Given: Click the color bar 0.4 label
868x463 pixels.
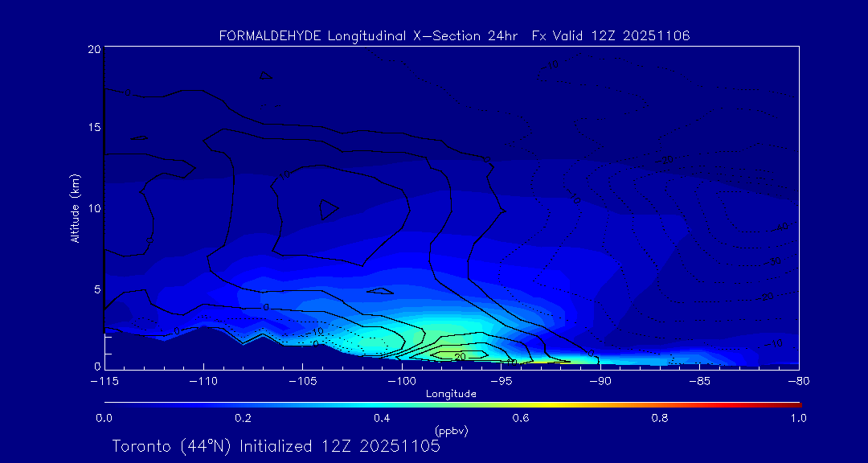Looking at the screenshot, I should tap(382, 418).
